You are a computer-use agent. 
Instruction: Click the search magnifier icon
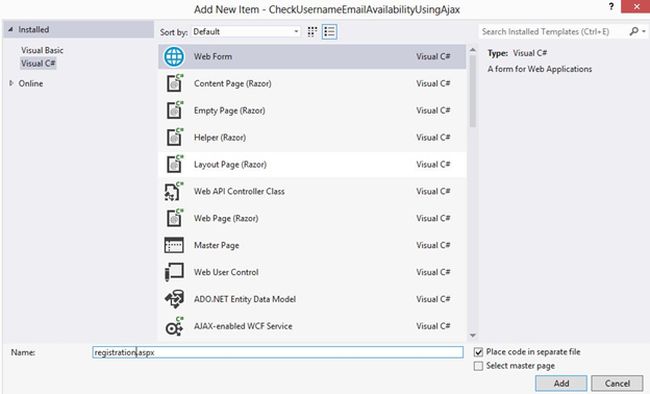[633, 31]
